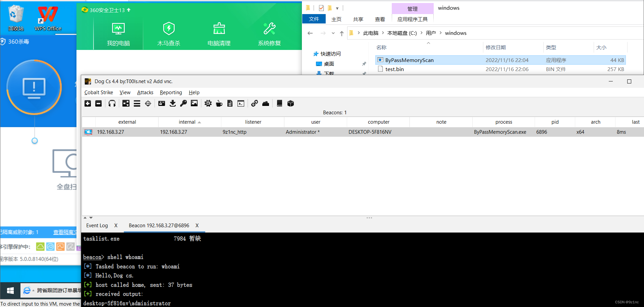
Task: Open 应用程序工具 tab in Explorer
Action: [413, 19]
